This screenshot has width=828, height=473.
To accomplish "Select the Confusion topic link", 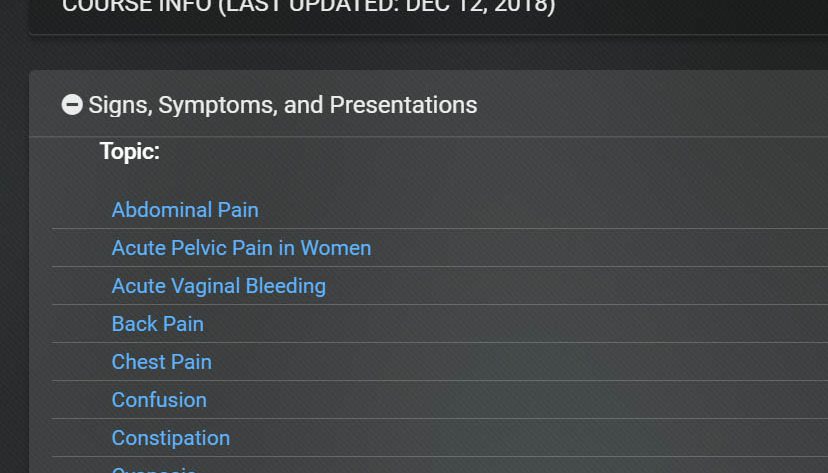I will coord(159,400).
